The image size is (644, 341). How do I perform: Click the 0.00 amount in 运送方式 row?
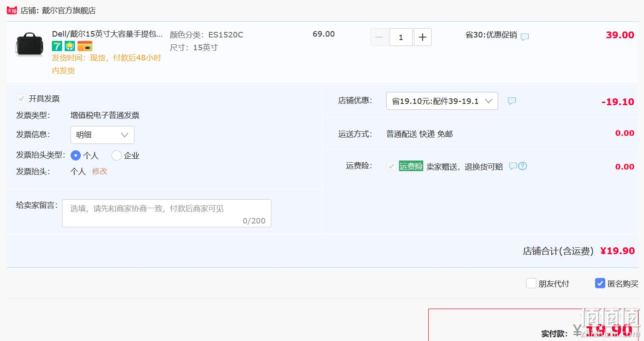(x=625, y=133)
